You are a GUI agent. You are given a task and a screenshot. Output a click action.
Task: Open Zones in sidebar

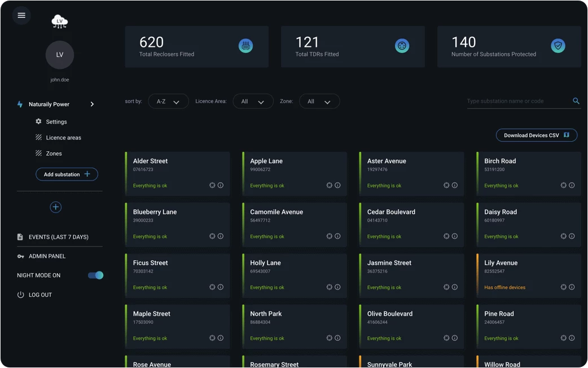point(49,154)
